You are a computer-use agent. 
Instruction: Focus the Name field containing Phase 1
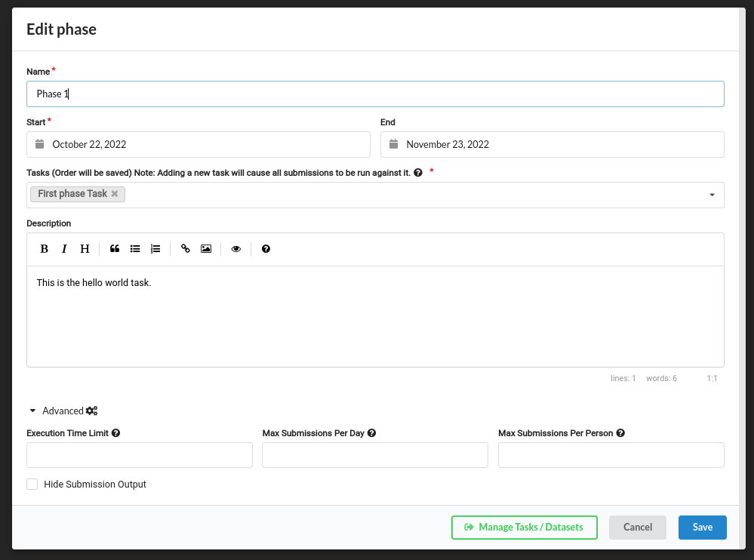click(x=375, y=94)
